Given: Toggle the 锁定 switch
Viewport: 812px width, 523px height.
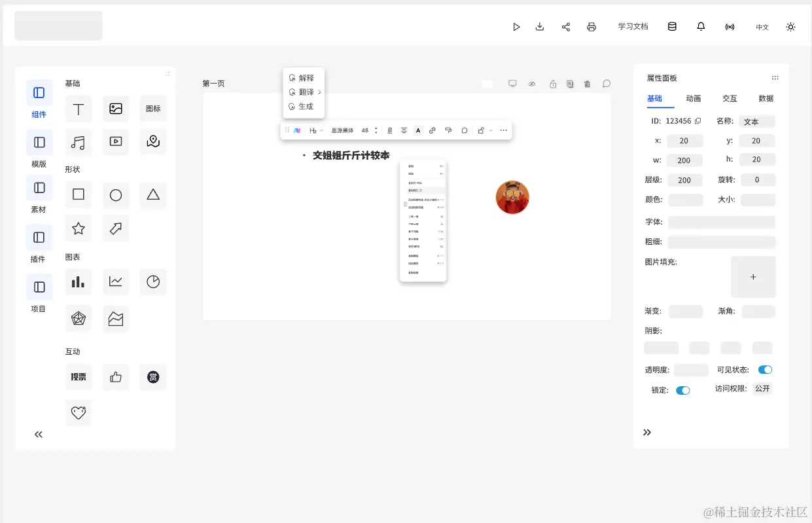Looking at the screenshot, I should 682,390.
